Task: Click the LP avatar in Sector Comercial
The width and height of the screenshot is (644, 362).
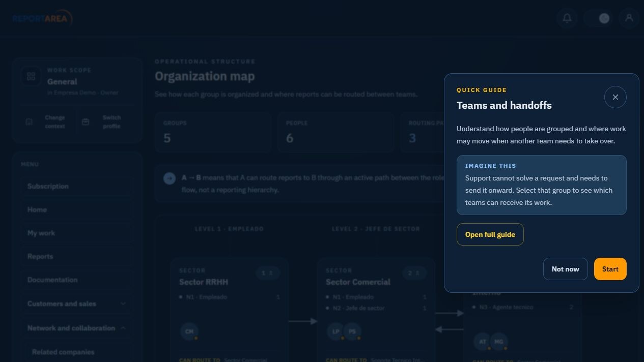Action: coord(335,331)
